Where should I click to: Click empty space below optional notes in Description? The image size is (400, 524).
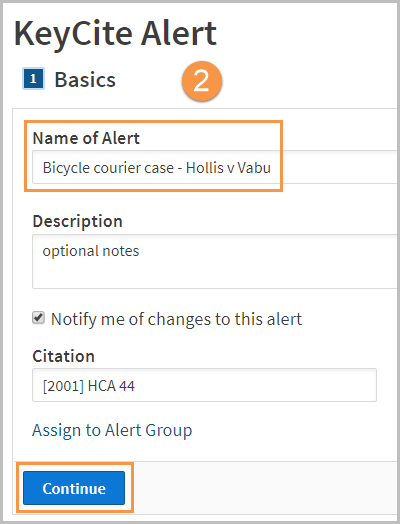pyautogui.click(x=216, y=276)
